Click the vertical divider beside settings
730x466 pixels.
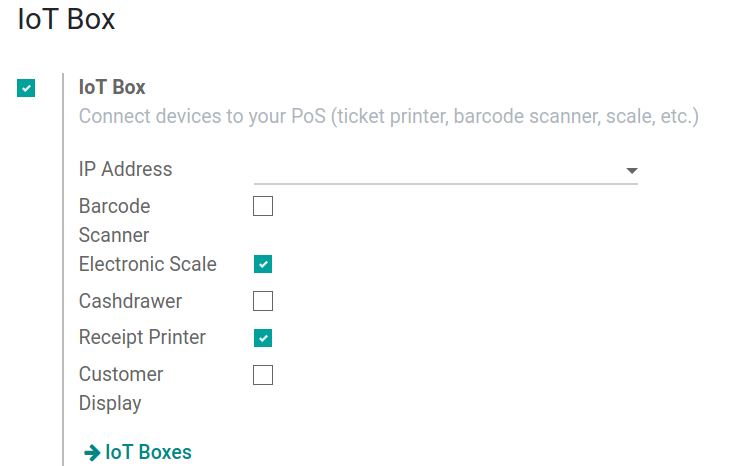(63, 269)
